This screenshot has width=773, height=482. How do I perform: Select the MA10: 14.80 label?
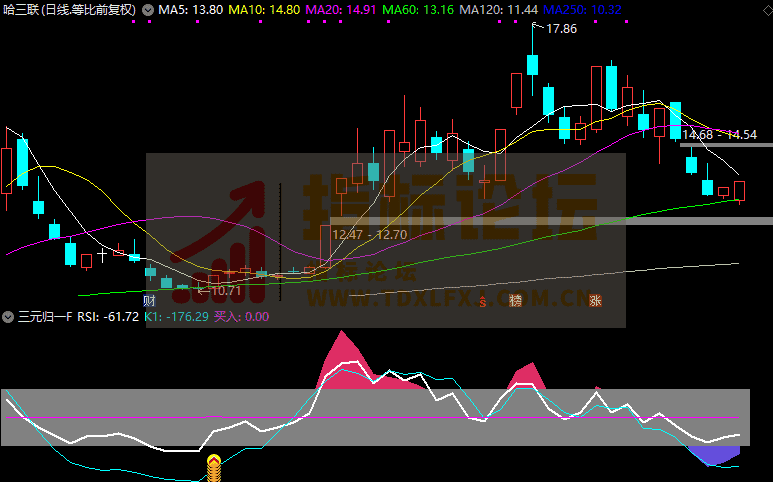264,10
